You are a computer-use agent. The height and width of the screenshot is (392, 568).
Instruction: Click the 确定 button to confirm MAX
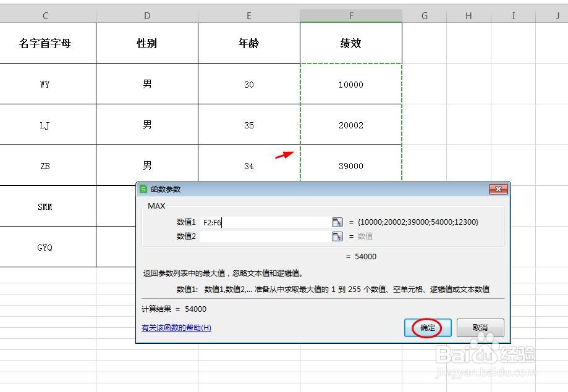tap(427, 328)
